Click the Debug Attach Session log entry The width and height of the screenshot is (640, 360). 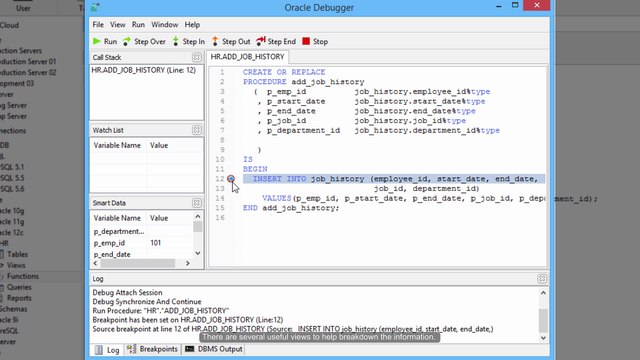point(127,293)
